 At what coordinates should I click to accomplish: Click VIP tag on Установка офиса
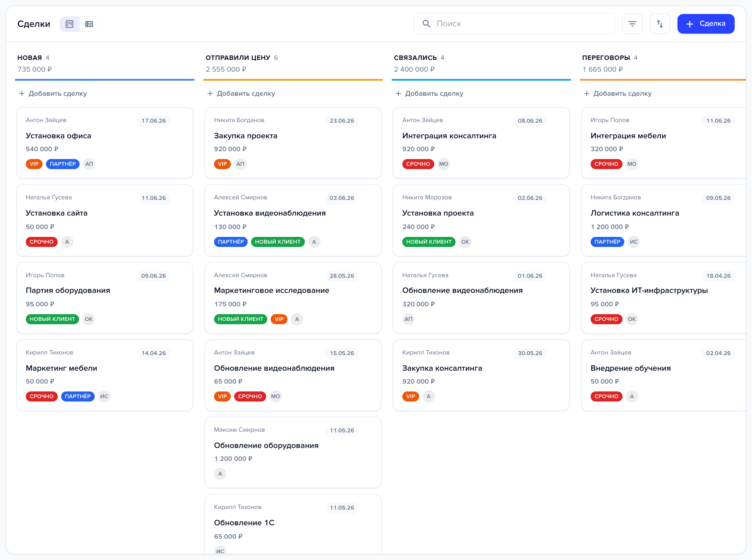coord(34,164)
